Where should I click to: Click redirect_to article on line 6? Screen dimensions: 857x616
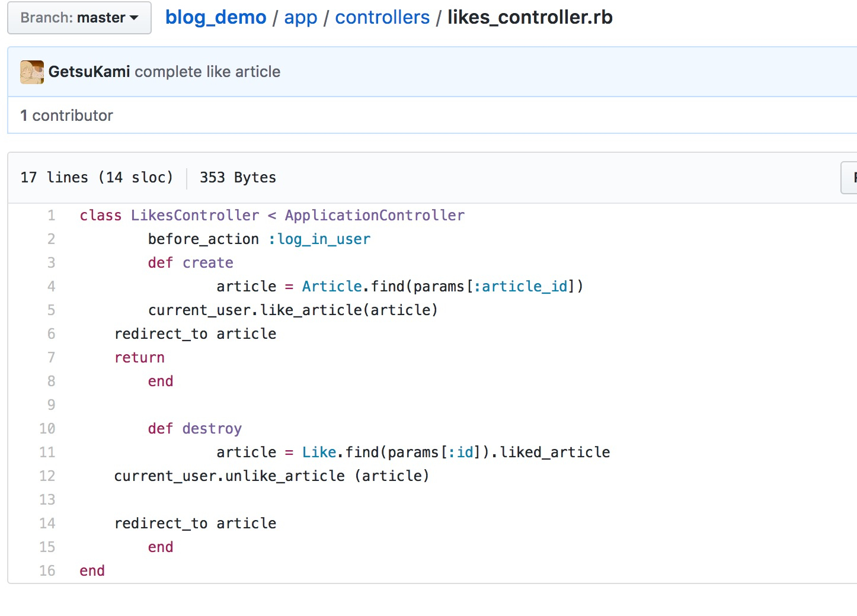195,333
